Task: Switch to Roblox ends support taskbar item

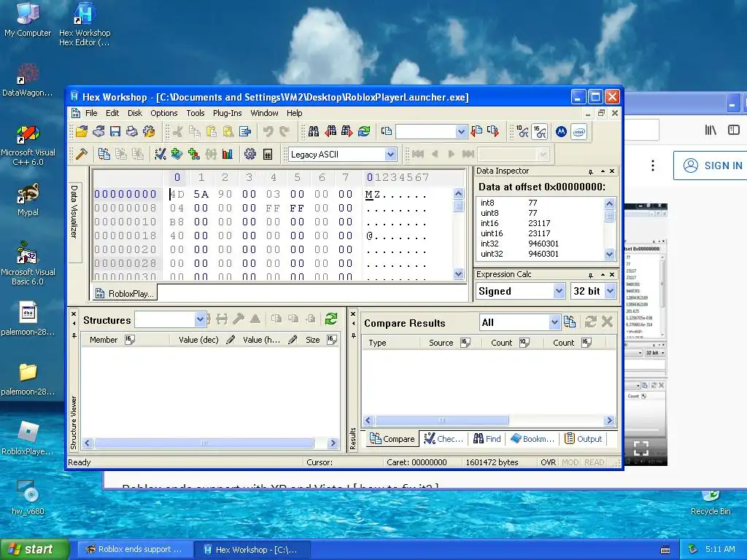Action: 133,549
